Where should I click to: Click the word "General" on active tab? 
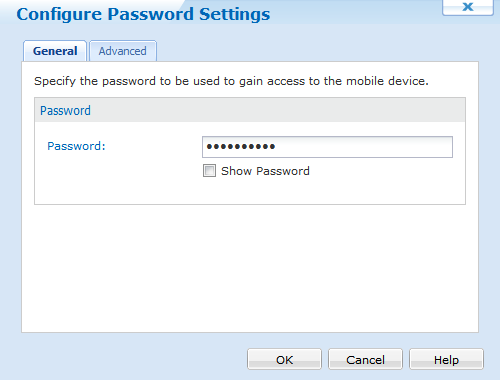(55, 51)
